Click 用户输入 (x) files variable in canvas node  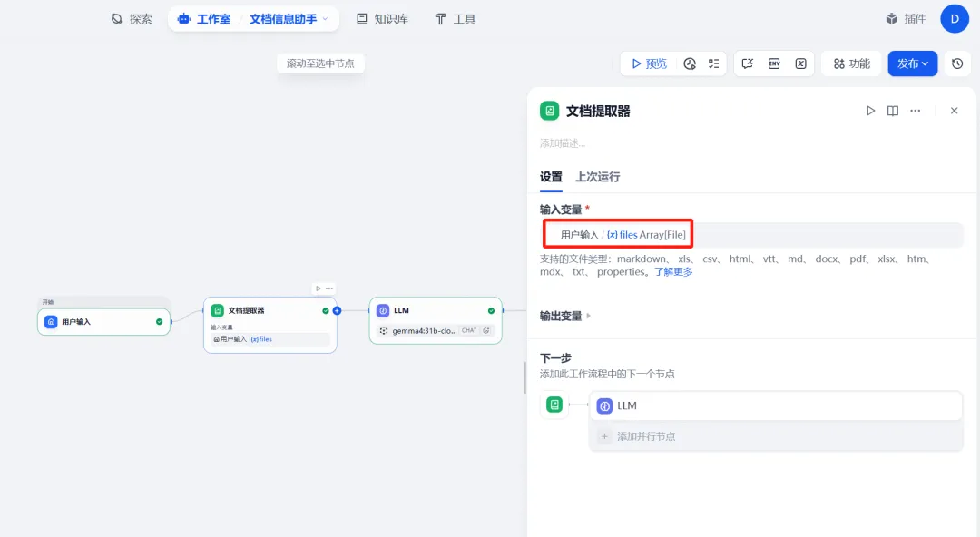pyautogui.click(x=270, y=339)
